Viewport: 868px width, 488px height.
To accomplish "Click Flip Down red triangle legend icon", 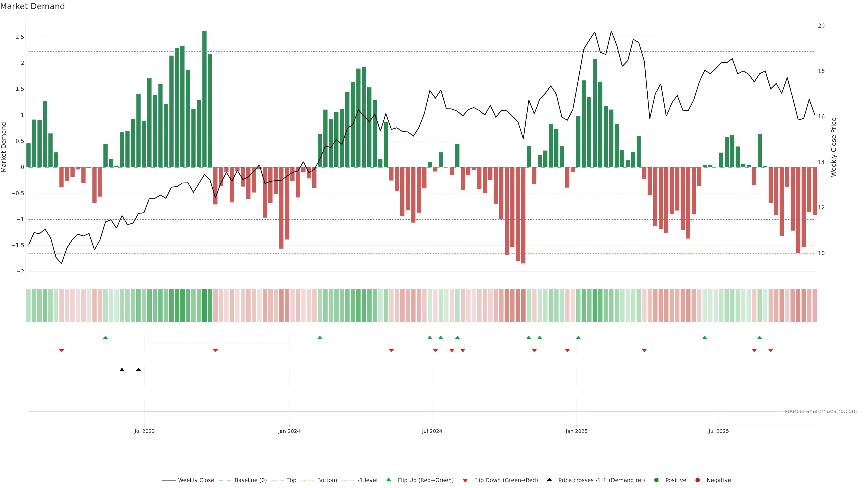I will pyautogui.click(x=465, y=481).
